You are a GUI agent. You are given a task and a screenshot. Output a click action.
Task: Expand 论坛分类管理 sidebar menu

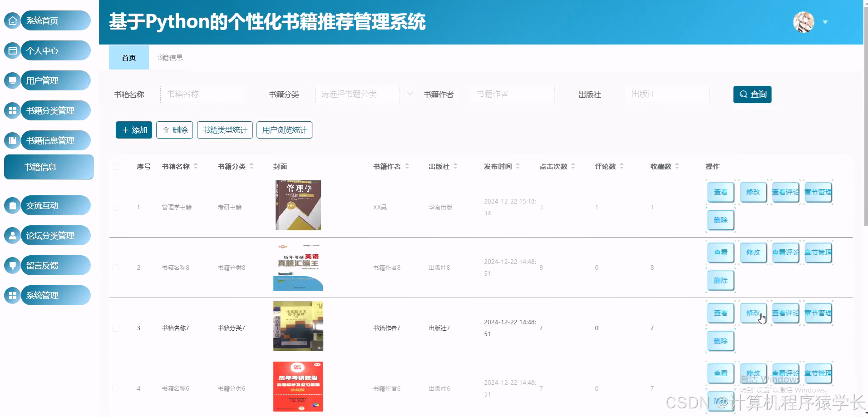point(56,235)
